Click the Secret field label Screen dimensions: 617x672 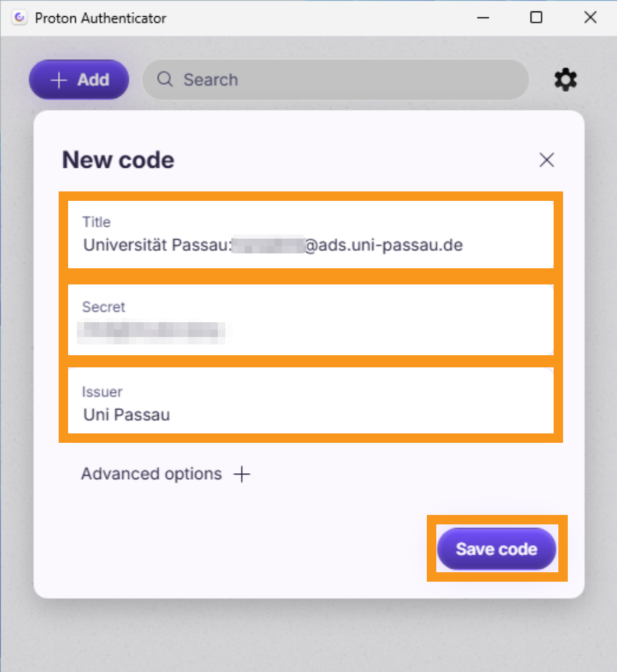104,307
